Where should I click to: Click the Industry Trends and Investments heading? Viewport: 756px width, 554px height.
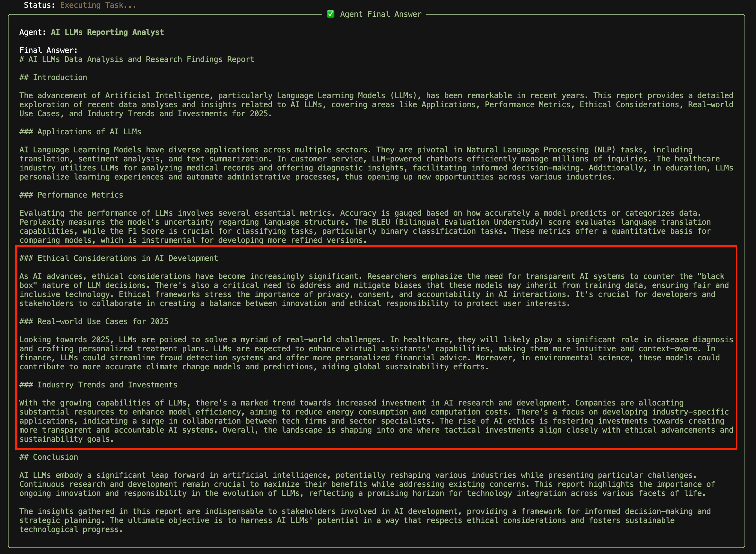pyautogui.click(x=98, y=385)
